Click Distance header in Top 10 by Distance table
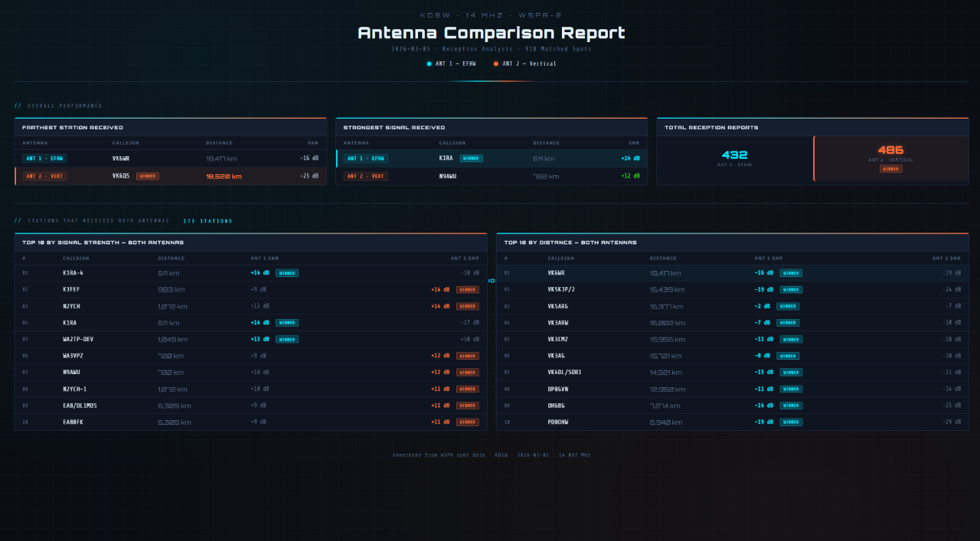 [663, 259]
